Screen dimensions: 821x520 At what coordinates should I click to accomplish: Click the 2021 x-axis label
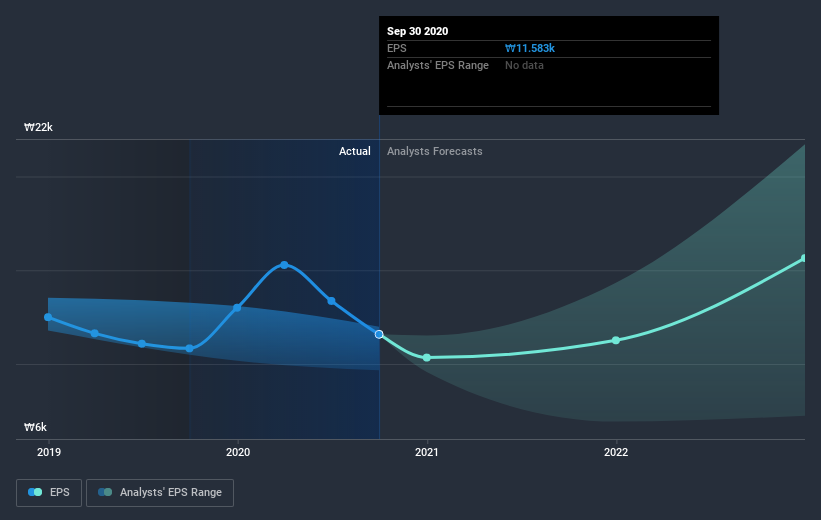[x=427, y=452]
